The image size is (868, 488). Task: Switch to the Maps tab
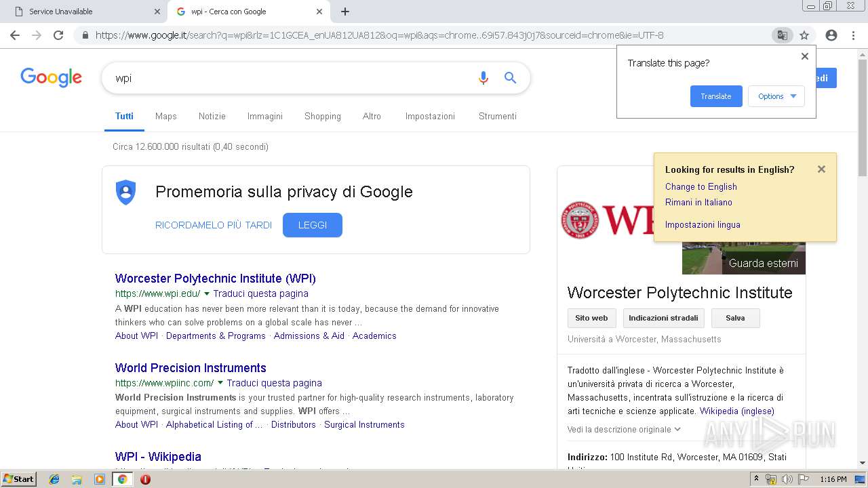coord(165,116)
